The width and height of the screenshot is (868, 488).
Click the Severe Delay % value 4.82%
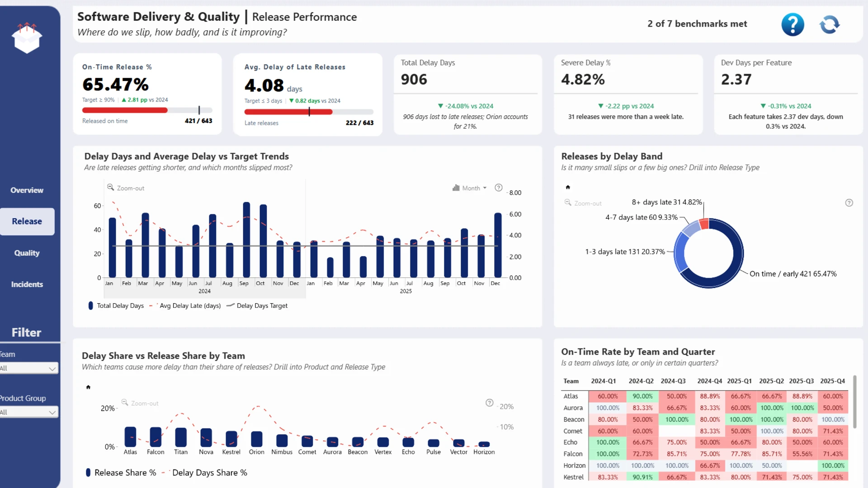583,80
